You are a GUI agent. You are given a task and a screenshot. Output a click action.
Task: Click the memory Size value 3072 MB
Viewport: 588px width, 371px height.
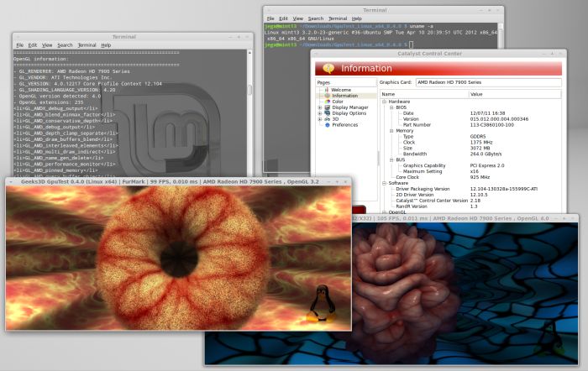pos(480,149)
